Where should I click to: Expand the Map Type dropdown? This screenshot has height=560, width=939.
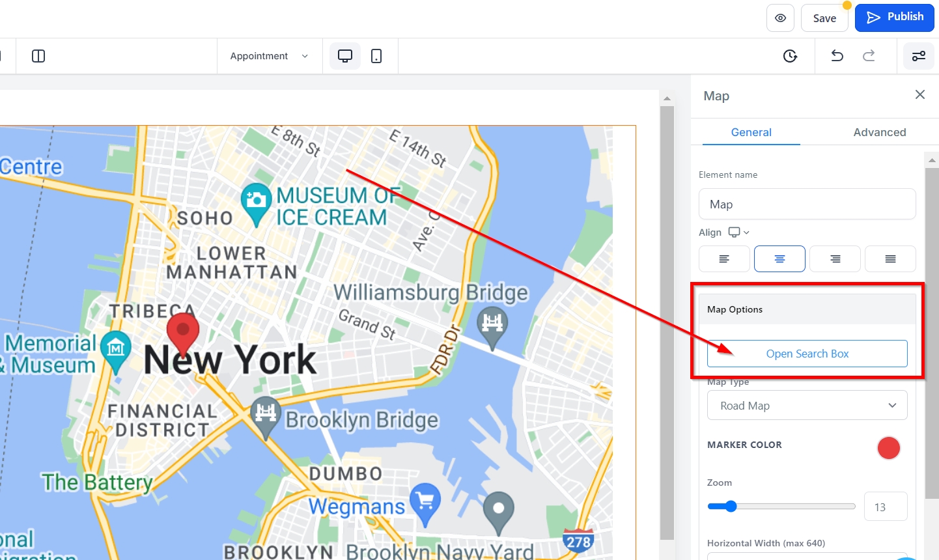click(x=807, y=406)
